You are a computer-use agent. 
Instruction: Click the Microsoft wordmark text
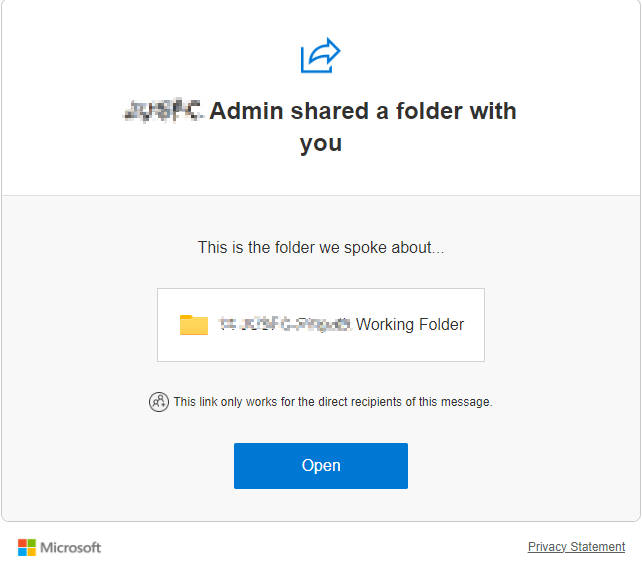70,548
